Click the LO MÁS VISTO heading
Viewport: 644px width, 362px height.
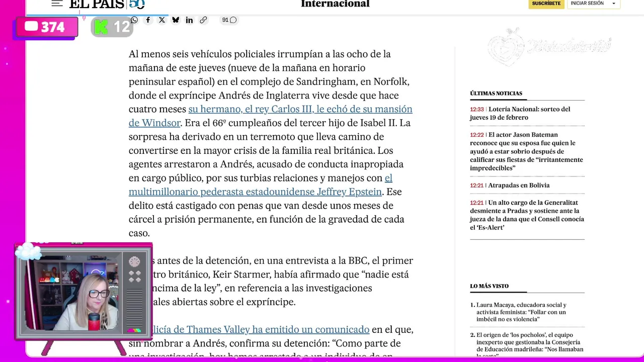pyautogui.click(x=489, y=286)
